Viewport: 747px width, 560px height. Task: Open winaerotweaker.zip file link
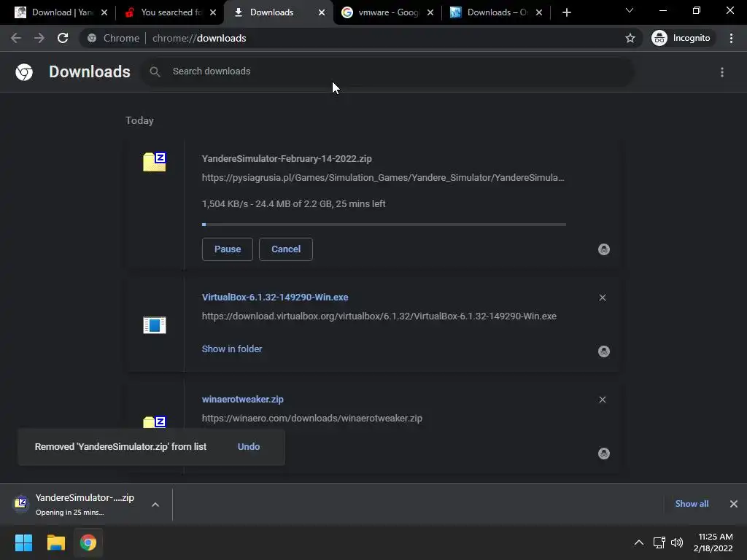click(242, 400)
